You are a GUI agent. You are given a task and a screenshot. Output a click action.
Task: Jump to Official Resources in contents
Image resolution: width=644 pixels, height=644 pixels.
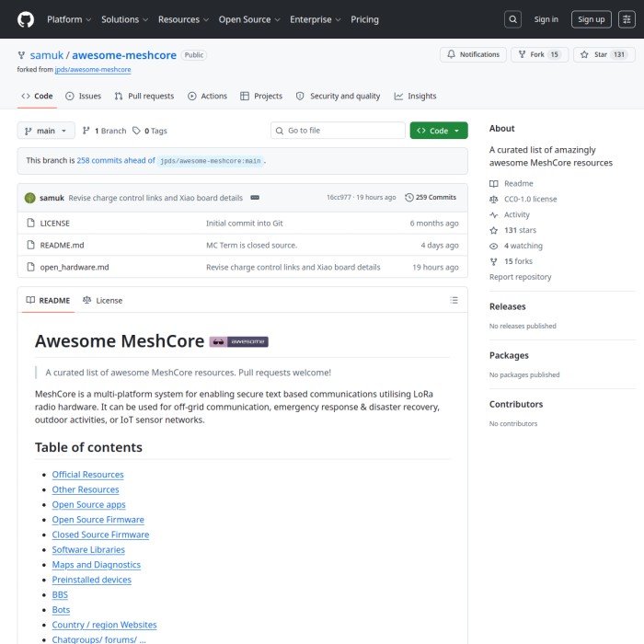pos(87,475)
